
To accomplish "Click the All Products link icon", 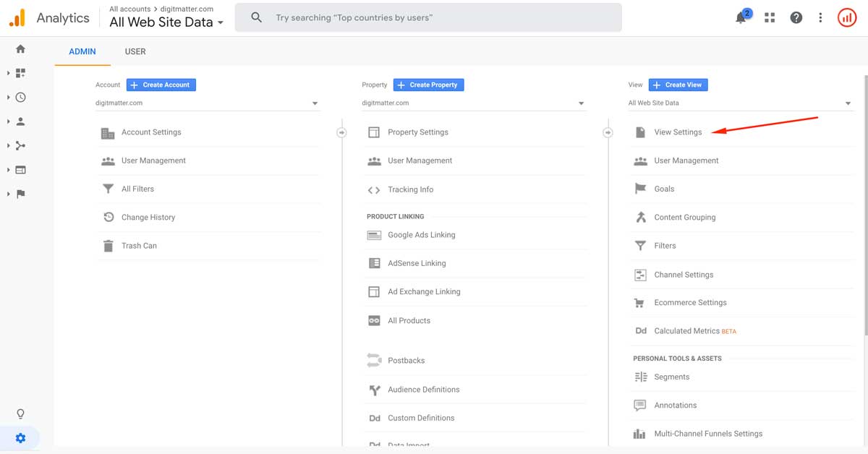I will (374, 321).
